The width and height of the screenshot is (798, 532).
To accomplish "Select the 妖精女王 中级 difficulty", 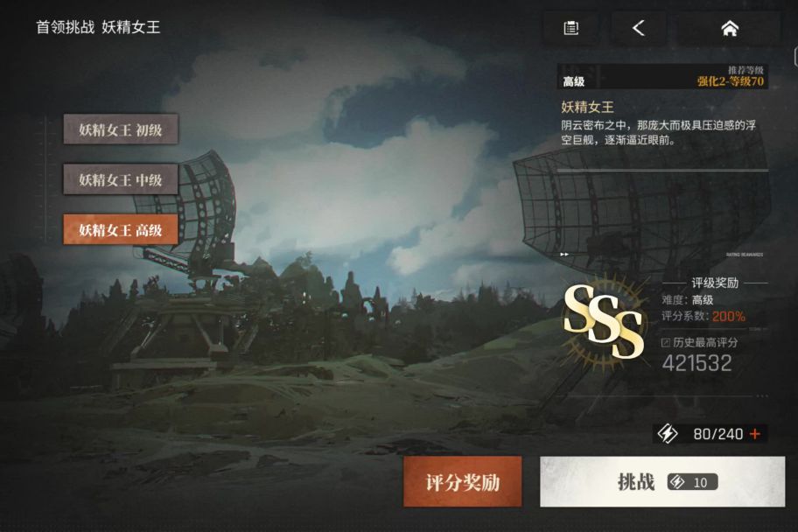I will pyautogui.click(x=121, y=179).
